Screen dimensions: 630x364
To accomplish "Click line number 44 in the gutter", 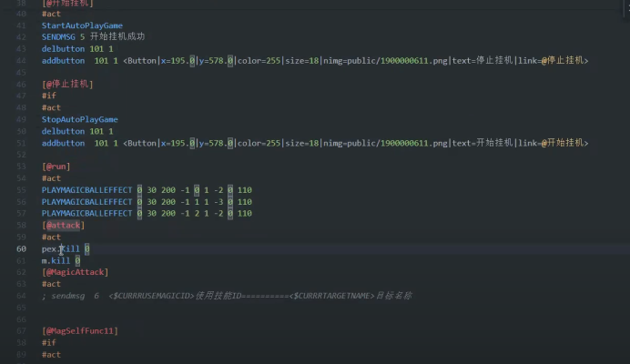I will coord(20,60).
